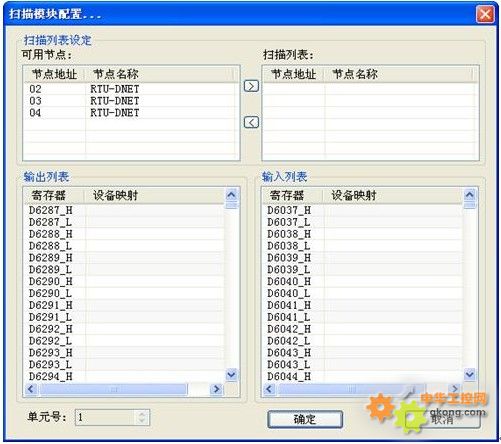Confirm with the 确定 button
Viewport: 501px width, 444px height.
pyautogui.click(x=305, y=419)
